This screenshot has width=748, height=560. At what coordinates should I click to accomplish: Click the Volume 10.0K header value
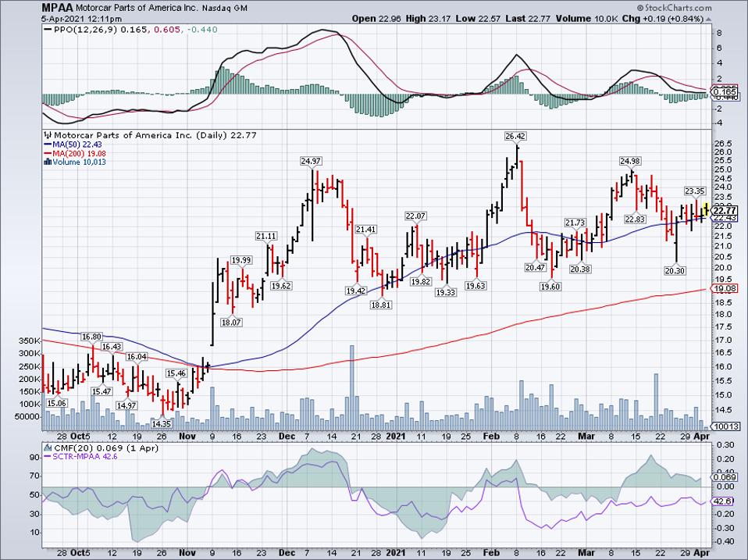[x=587, y=19]
